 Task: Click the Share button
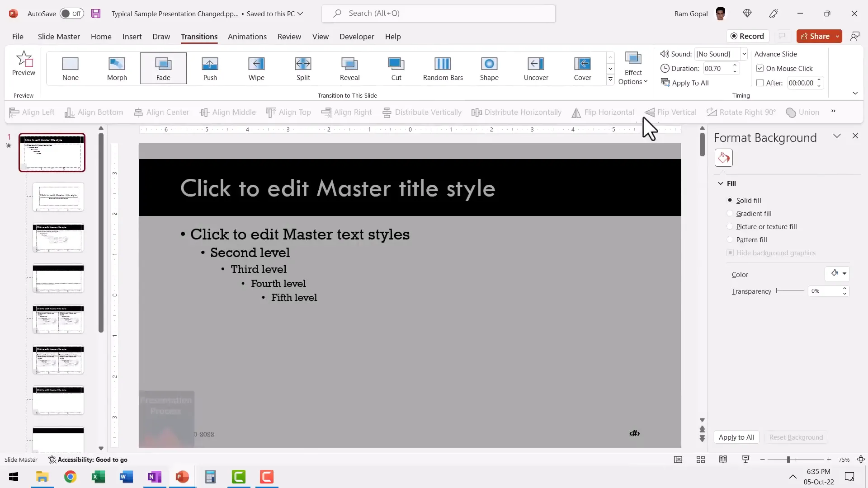(815, 36)
